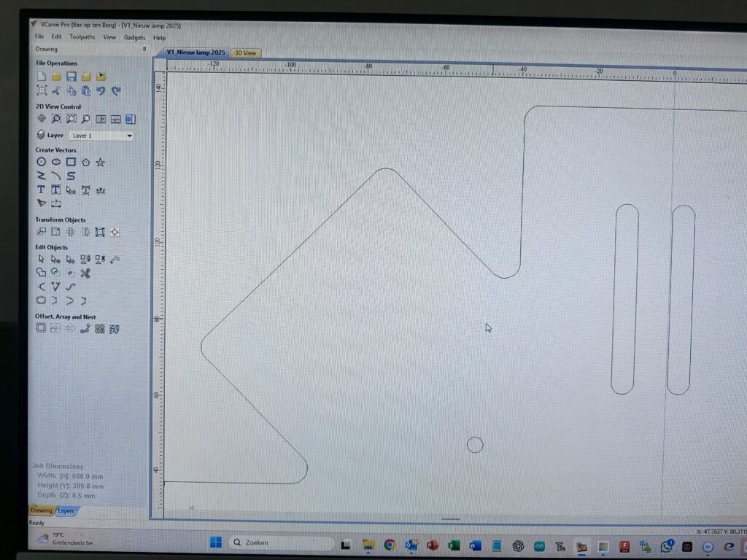Open Excel from the taskbar
The width and height of the screenshot is (747, 560).
(x=454, y=545)
